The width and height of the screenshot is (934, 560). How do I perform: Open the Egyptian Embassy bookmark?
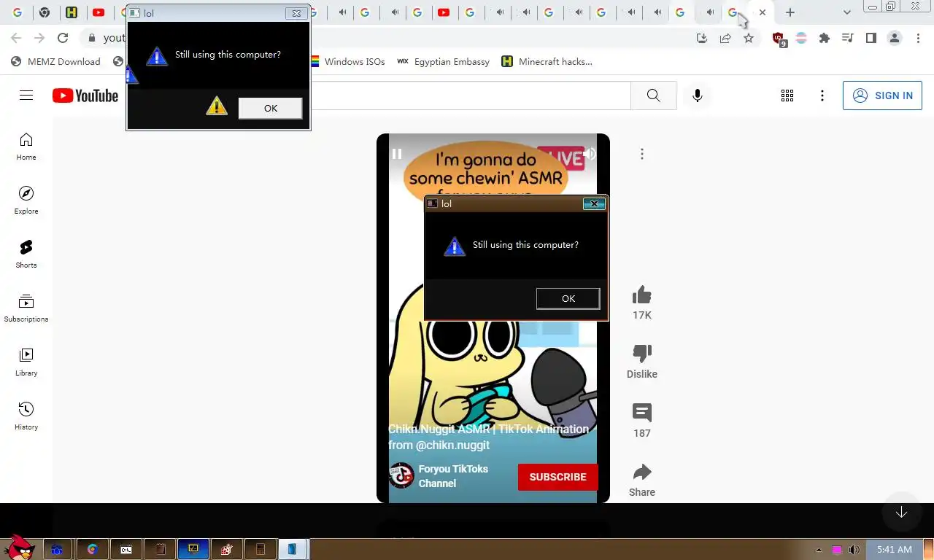click(443, 61)
